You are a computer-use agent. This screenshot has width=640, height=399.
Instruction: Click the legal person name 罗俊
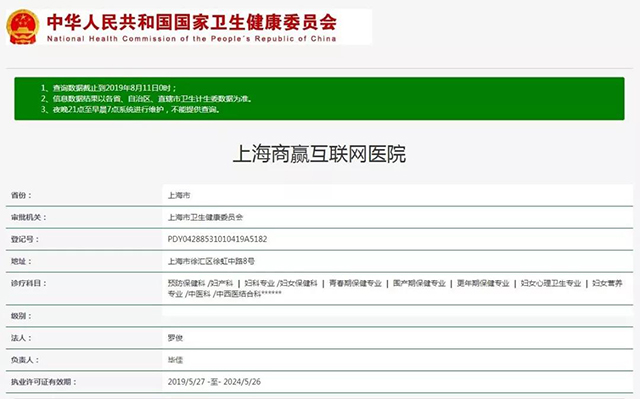[x=175, y=338]
